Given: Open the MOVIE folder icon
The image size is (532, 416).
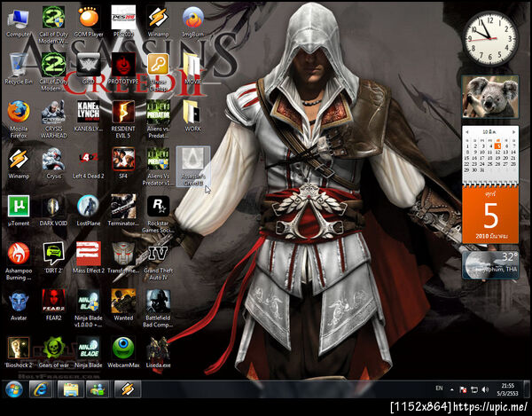Looking at the screenshot, I should (x=192, y=69).
